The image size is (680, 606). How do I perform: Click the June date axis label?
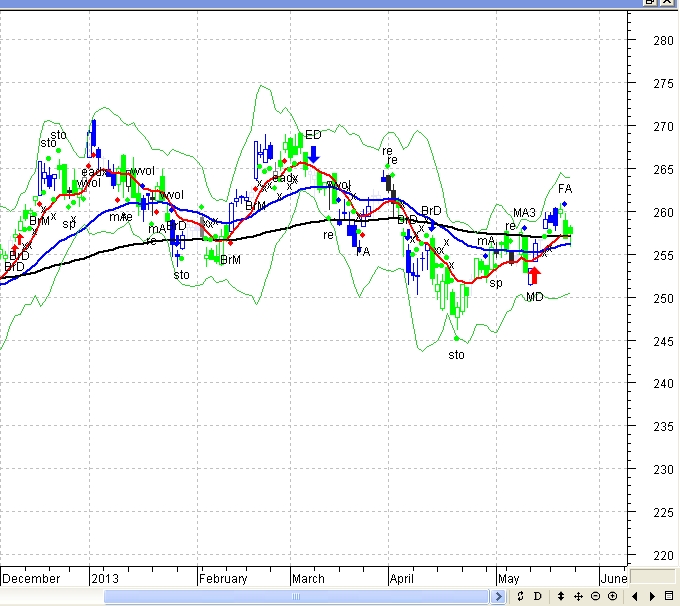point(614,579)
